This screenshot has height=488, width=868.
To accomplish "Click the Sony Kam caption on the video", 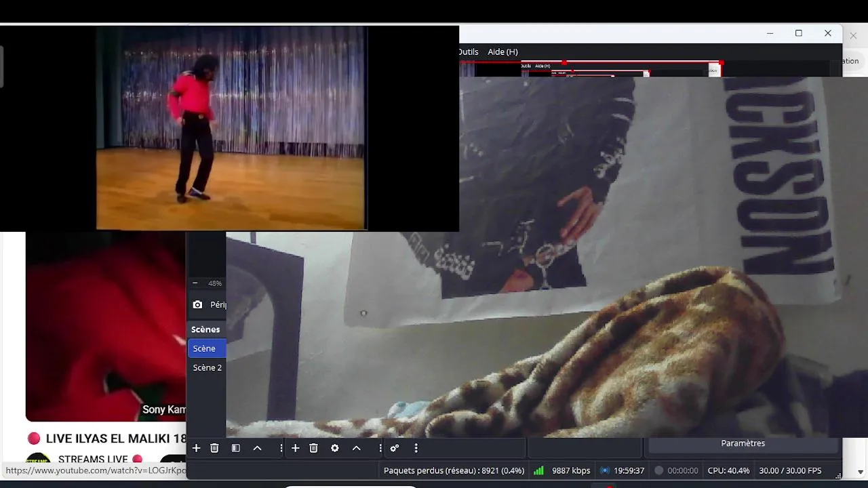I will 164,410.
